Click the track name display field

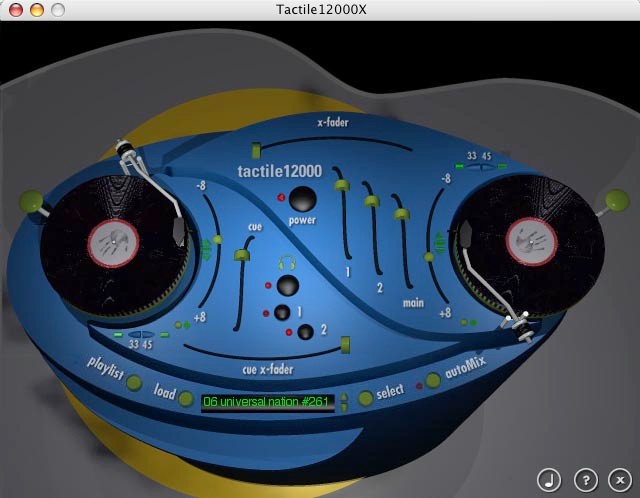268,402
